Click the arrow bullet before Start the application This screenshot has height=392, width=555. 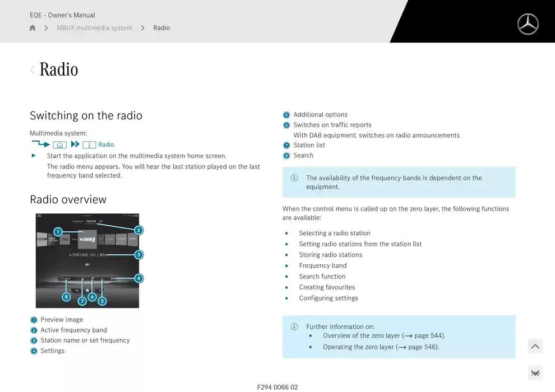[34, 156]
